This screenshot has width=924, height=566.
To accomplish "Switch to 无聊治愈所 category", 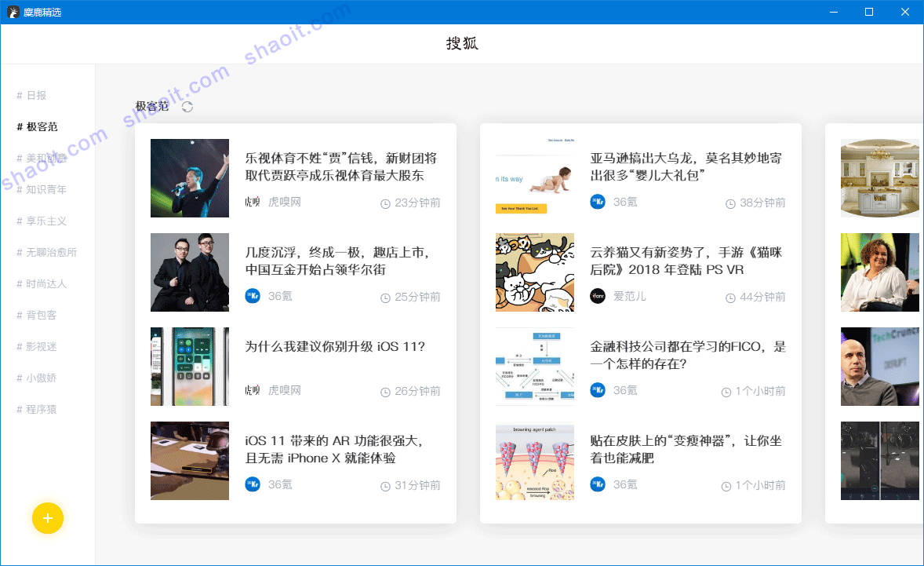I will pyautogui.click(x=46, y=252).
